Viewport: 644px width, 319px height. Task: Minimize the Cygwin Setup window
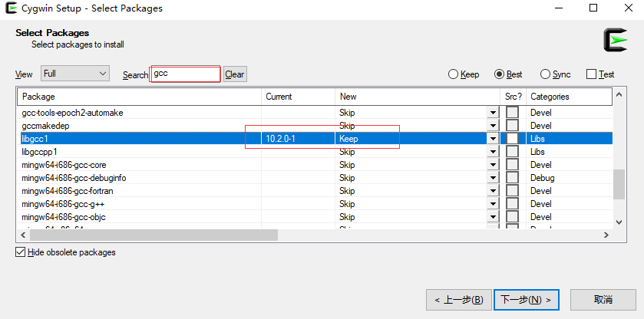tap(559, 8)
